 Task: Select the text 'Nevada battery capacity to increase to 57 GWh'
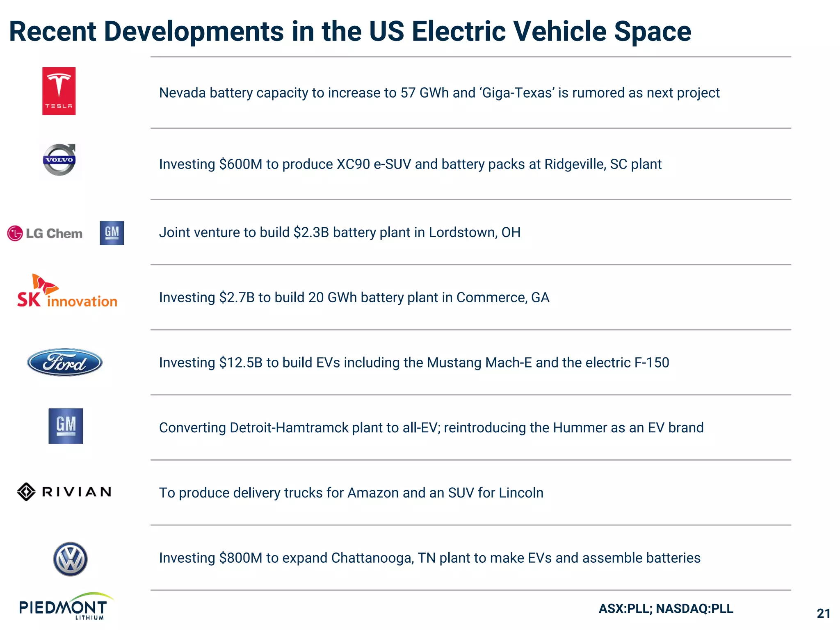[304, 93]
